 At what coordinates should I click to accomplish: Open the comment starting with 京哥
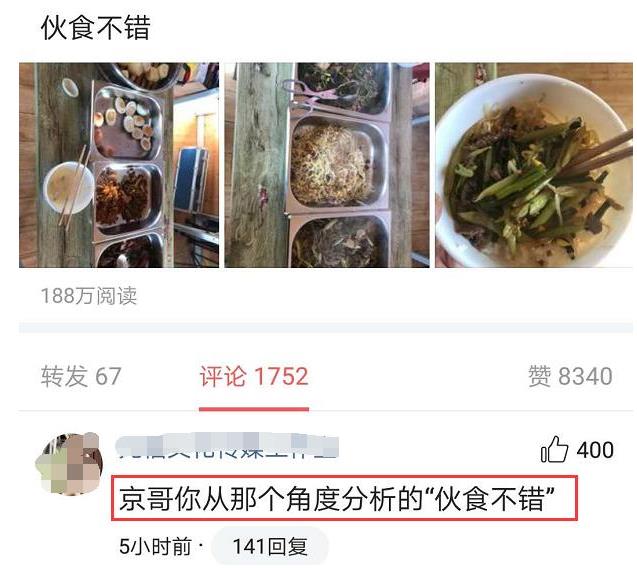(x=344, y=498)
